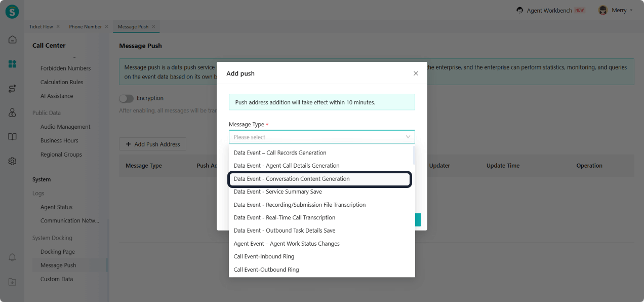Open Agent Workbench link
The width and height of the screenshot is (644, 302).
click(x=548, y=10)
